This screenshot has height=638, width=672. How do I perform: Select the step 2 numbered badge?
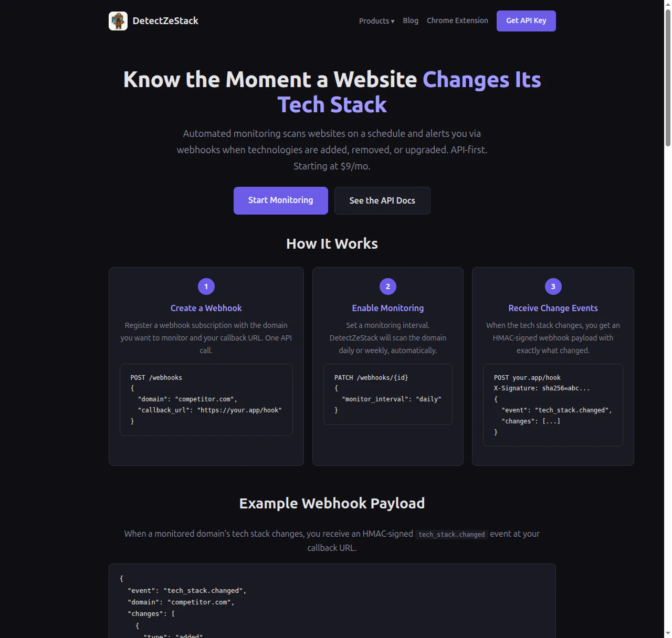point(387,286)
